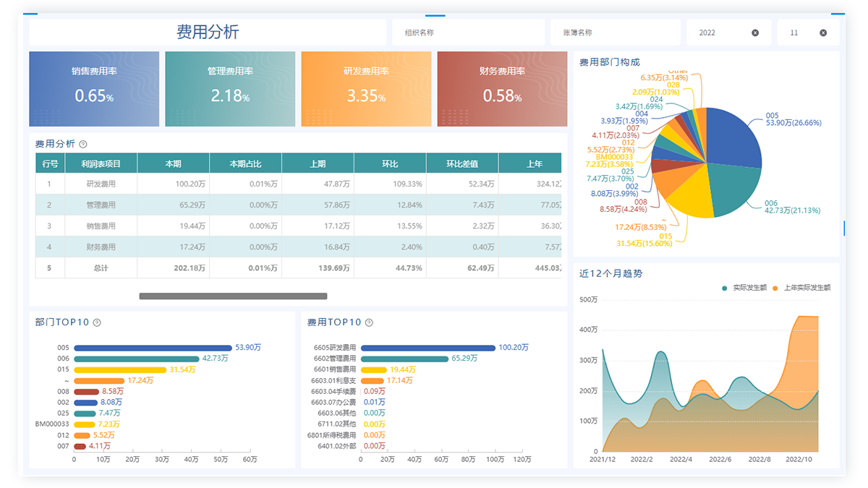Click the 近12个月趋势 panel title
This screenshot has height=488, width=868.
pos(611,274)
